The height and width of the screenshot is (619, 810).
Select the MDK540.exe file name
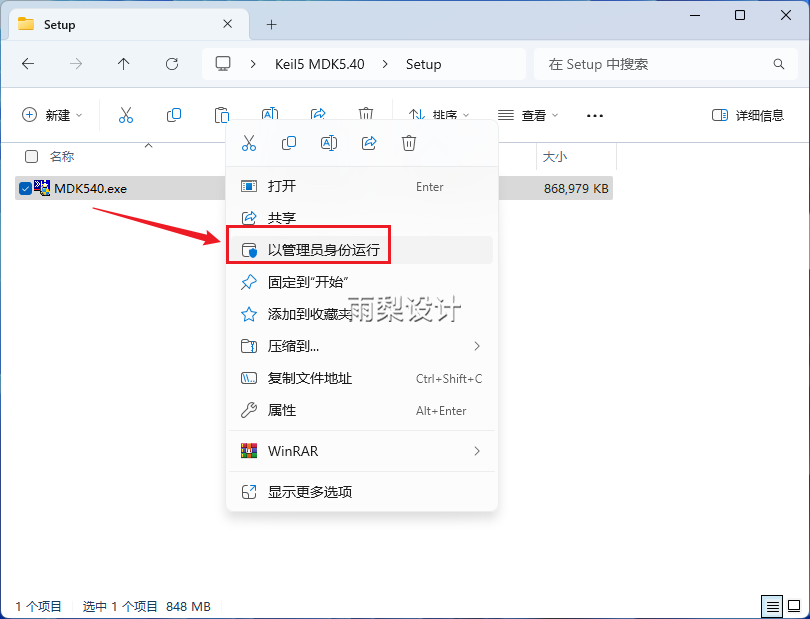click(x=90, y=189)
